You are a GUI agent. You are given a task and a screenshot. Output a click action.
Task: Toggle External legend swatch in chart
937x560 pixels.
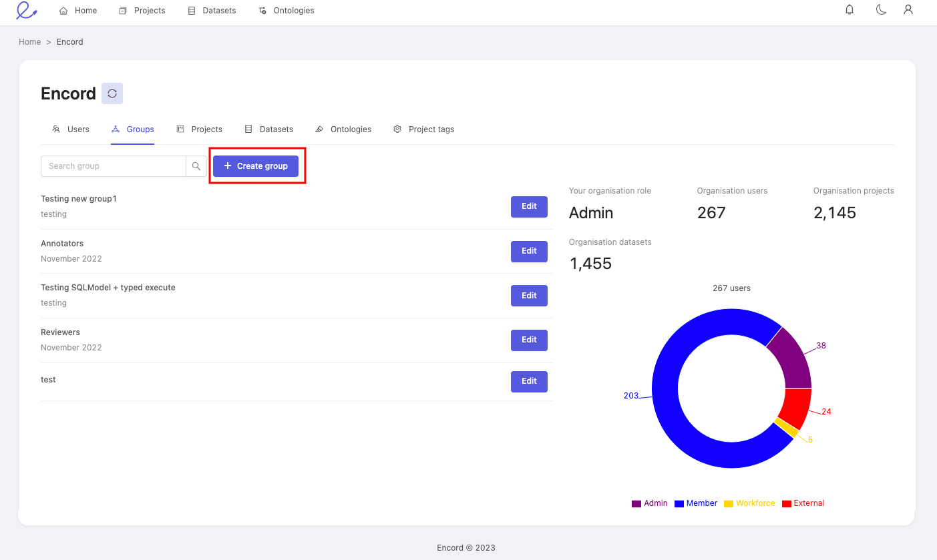click(x=787, y=504)
